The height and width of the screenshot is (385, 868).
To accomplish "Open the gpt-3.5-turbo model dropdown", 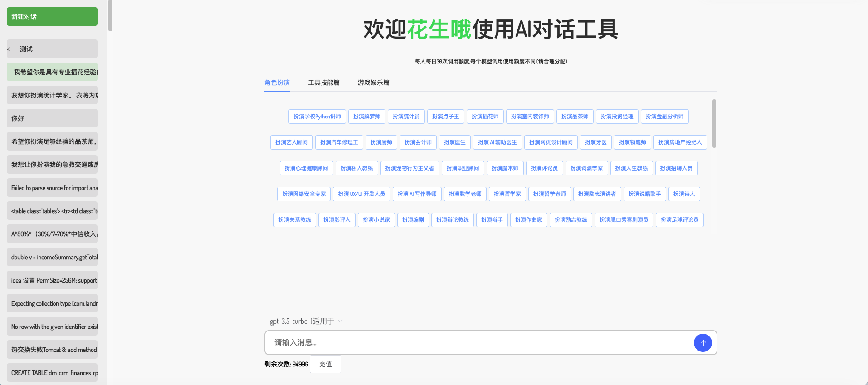I will (x=306, y=321).
